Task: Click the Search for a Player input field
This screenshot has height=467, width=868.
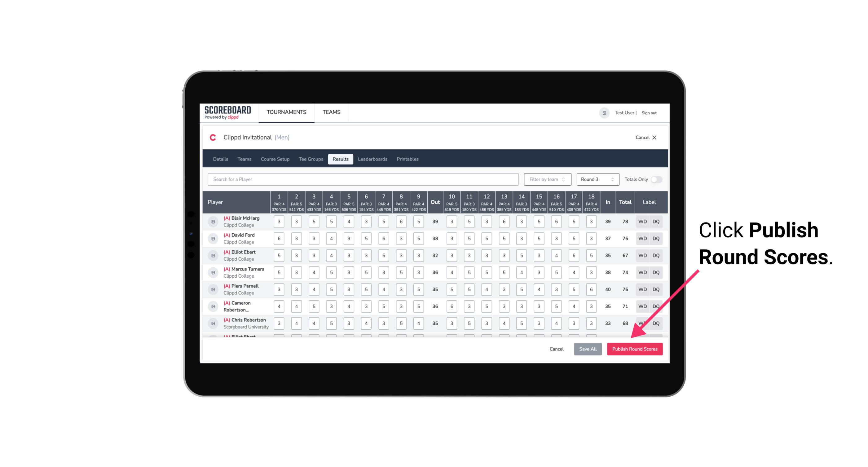Action: pos(364,179)
